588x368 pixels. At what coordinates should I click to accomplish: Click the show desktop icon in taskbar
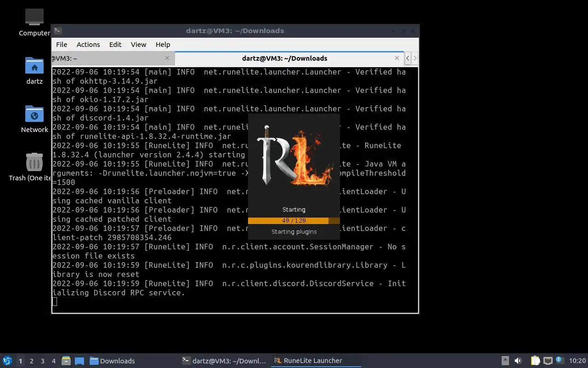[x=79, y=361]
